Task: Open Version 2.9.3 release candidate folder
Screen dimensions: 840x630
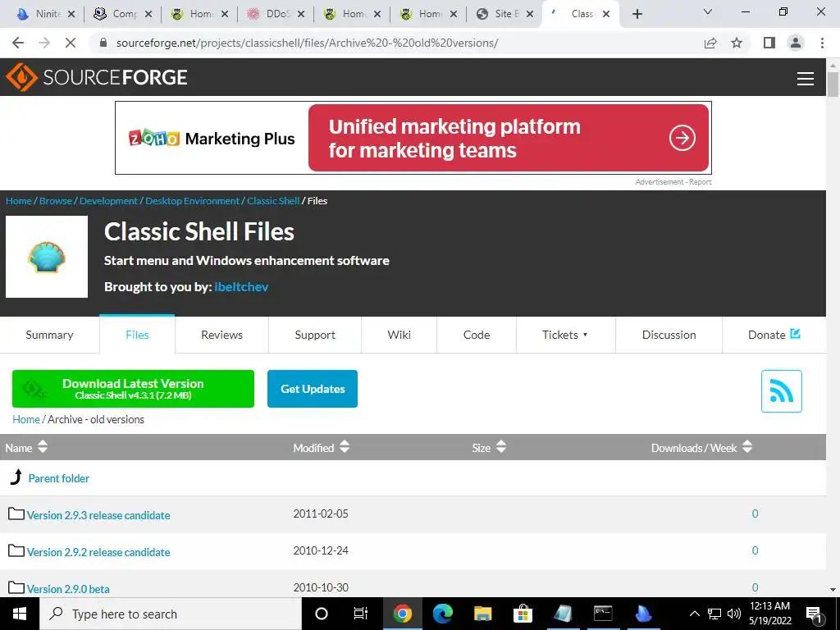Action: tap(98, 515)
